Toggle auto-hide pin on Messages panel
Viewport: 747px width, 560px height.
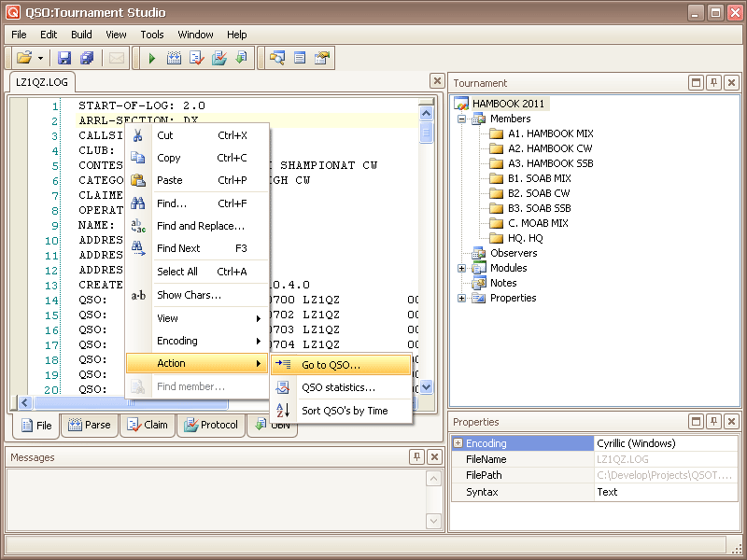tap(416, 457)
